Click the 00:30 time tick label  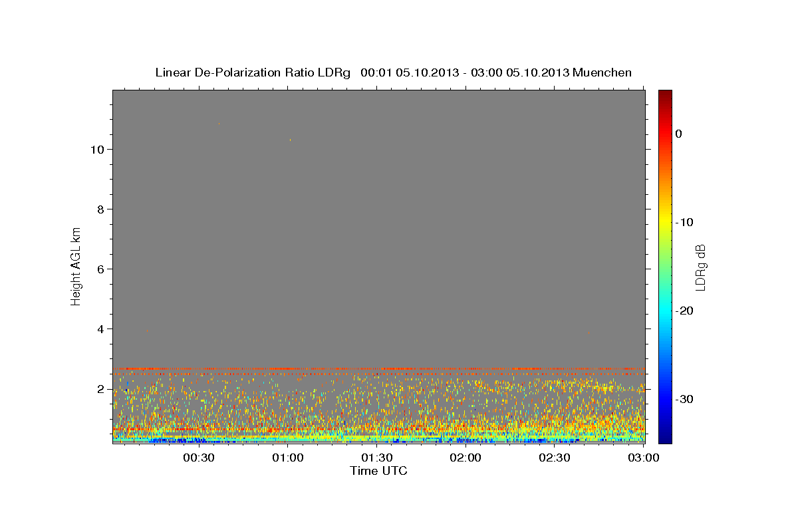pyautogui.click(x=198, y=458)
